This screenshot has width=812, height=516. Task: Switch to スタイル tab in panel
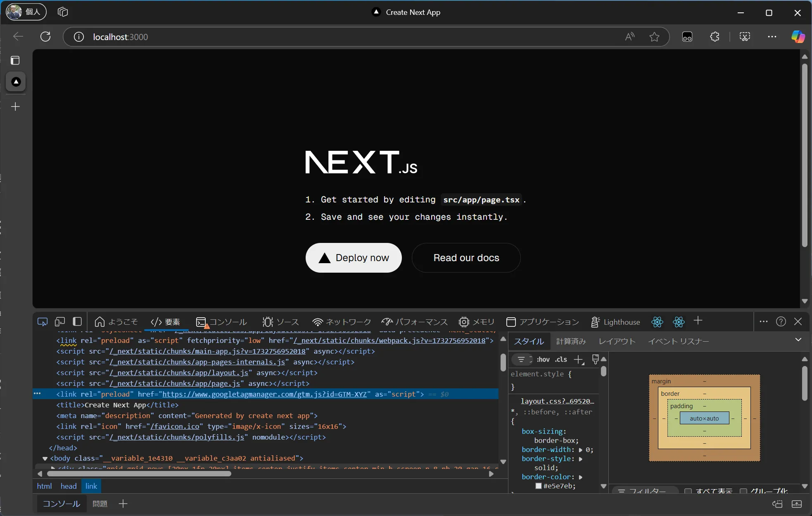click(529, 341)
